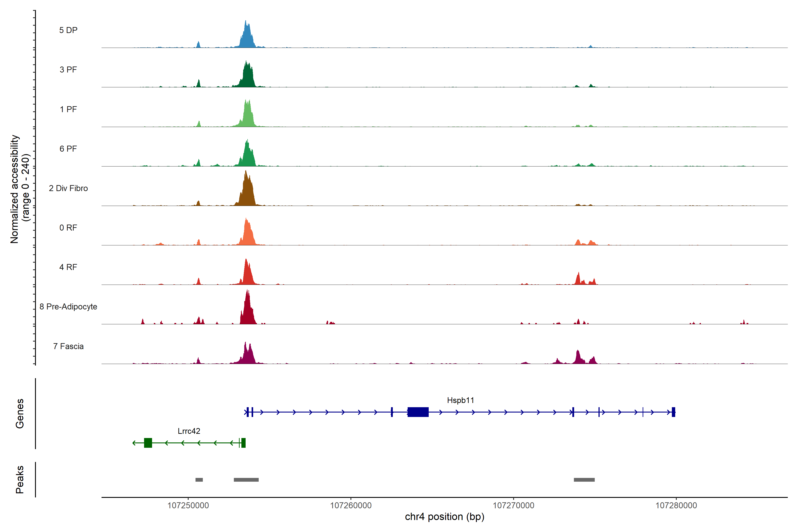Click the Lrrc42 gene label
The height and width of the screenshot is (532, 798).
pyautogui.click(x=189, y=431)
